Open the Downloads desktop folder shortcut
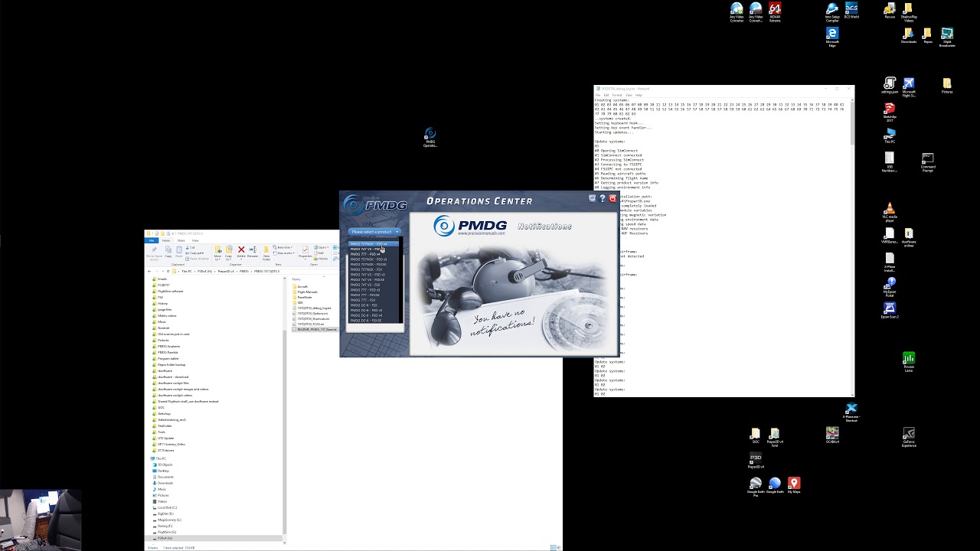980x551 pixels. [909, 36]
